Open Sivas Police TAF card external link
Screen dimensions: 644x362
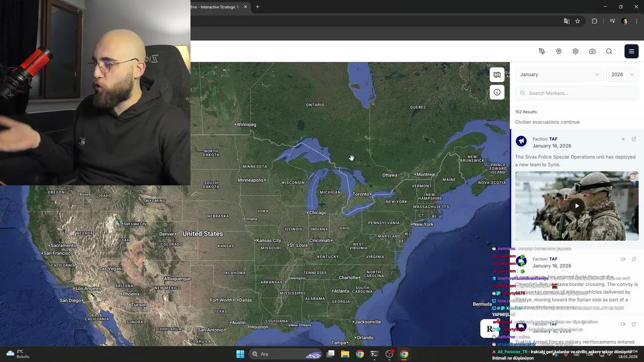click(634, 139)
